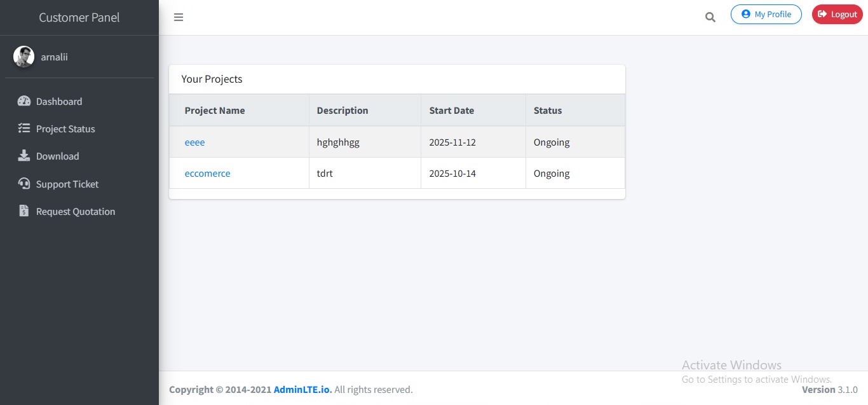Open the eccomerce project link

coord(207,173)
